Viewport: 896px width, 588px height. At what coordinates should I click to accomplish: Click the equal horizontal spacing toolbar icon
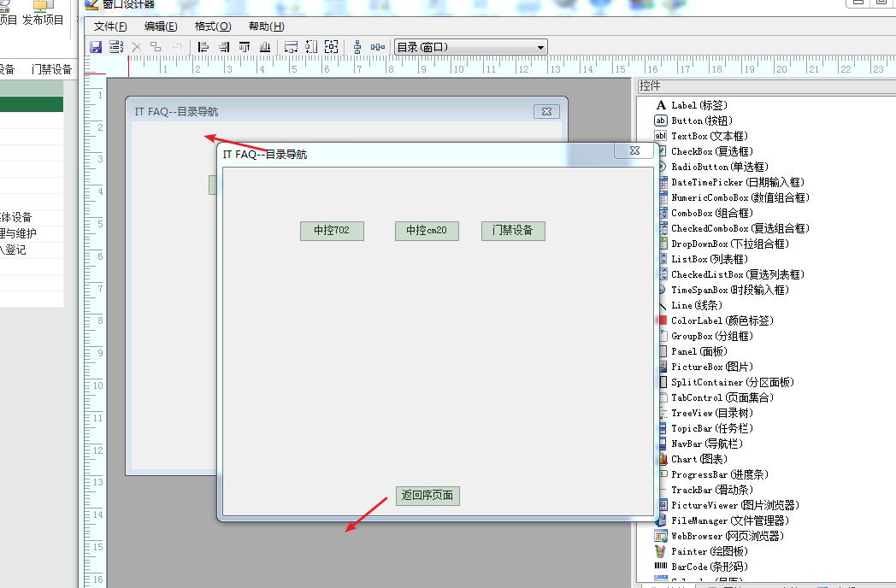(x=378, y=47)
